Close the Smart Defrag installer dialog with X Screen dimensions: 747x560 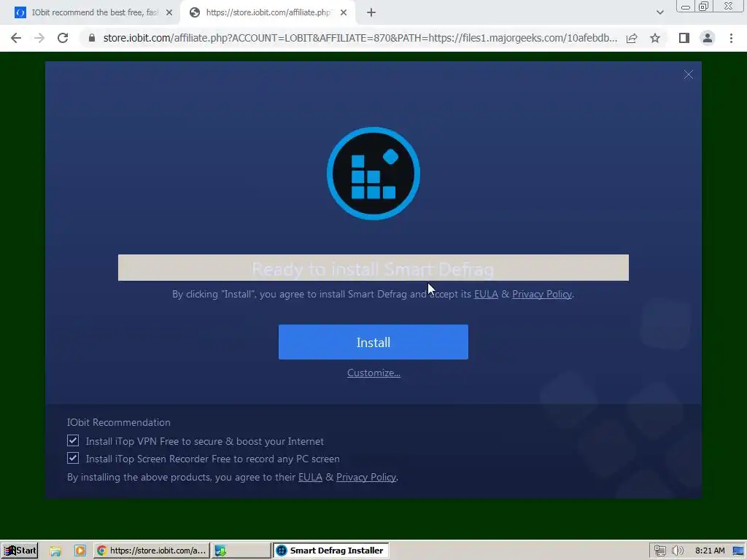(689, 75)
